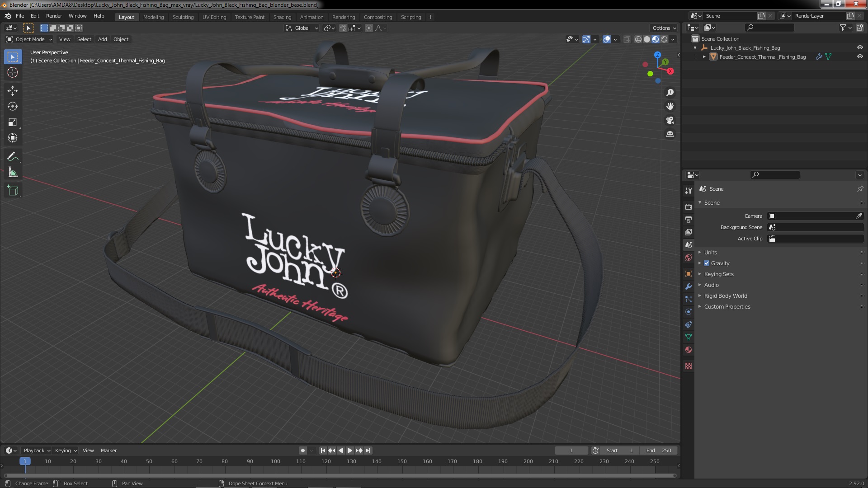Open the Keying dropdown in timeline
This screenshot has height=488, width=868.
click(66, 450)
